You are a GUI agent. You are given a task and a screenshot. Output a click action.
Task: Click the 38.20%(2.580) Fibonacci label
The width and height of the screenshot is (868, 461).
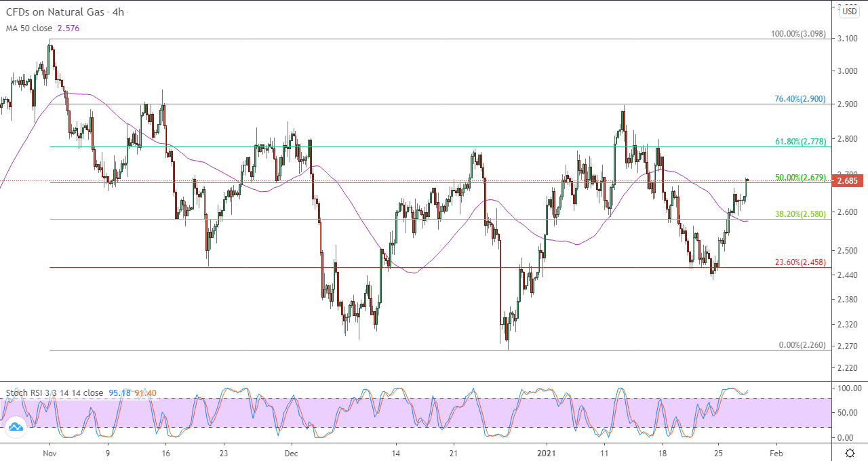(x=800, y=214)
